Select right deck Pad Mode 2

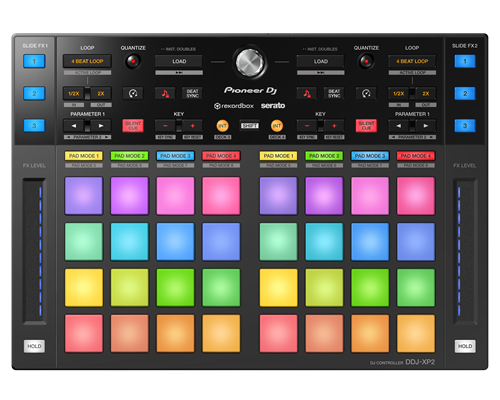click(324, 156)
